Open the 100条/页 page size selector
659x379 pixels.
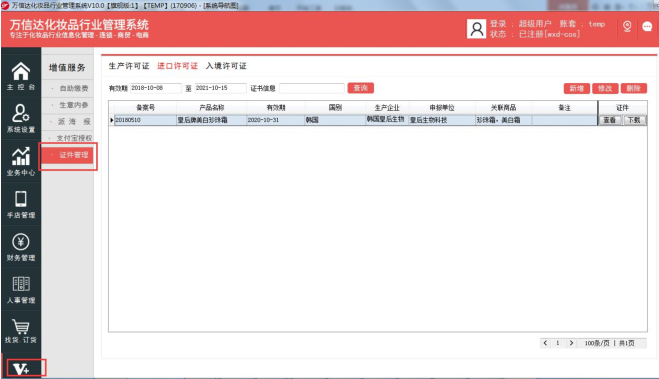pyautogui.click(x=597, y=343)
